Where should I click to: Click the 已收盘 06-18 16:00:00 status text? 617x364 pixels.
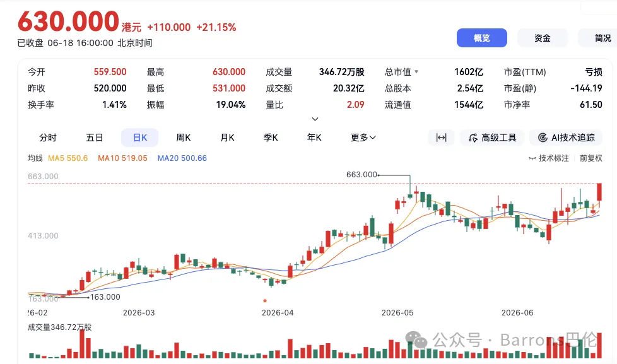[x=85, y=43]
